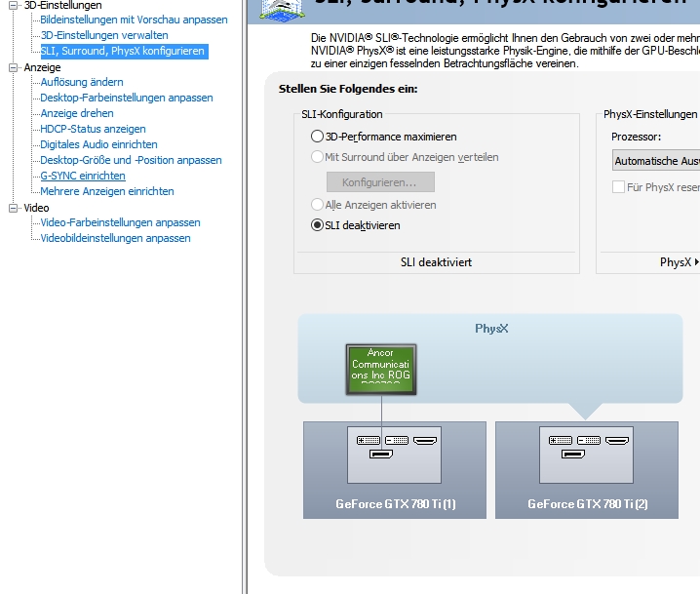Collapse the Video tree node
The width and height of the screenshot is (700, 594).
point(13,208)
